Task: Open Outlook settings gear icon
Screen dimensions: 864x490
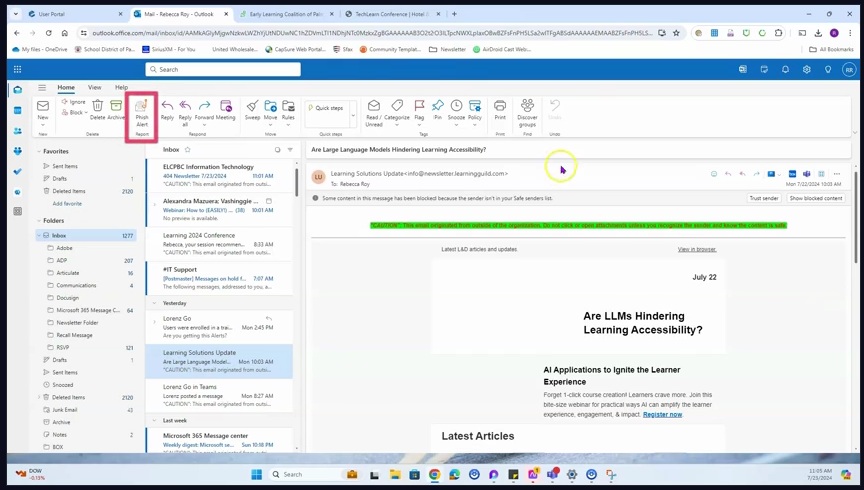Action: tap(807, 69)
